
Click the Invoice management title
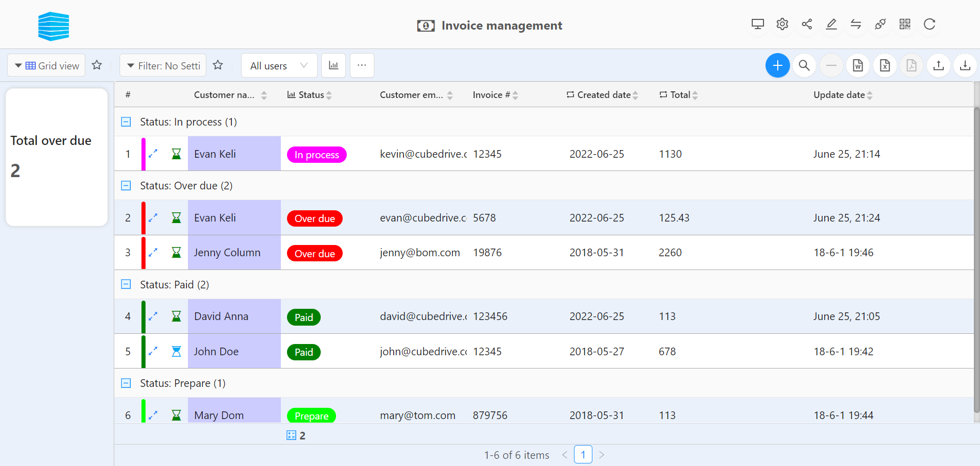(501, 26)
